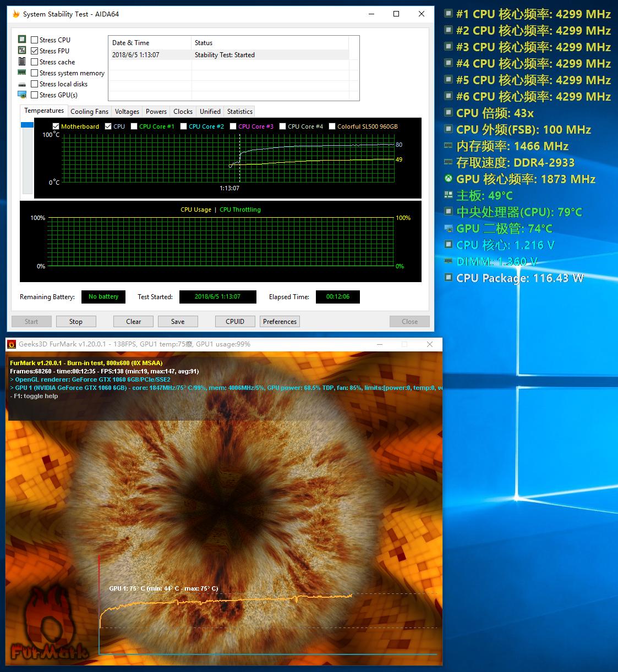Click the icon beside CPU FSB 100 MHz
618x672 pixels.
click(x=449, y=129)
